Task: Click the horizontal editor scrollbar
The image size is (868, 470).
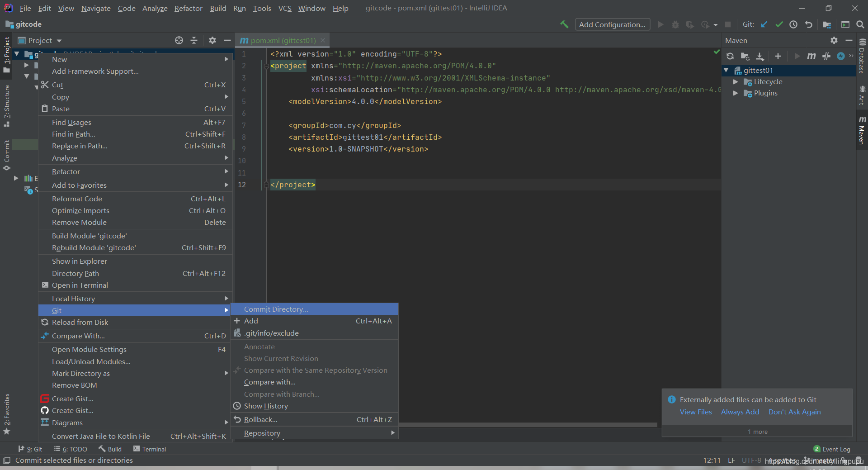Action: pyautogui.click(x=528, y=425)
